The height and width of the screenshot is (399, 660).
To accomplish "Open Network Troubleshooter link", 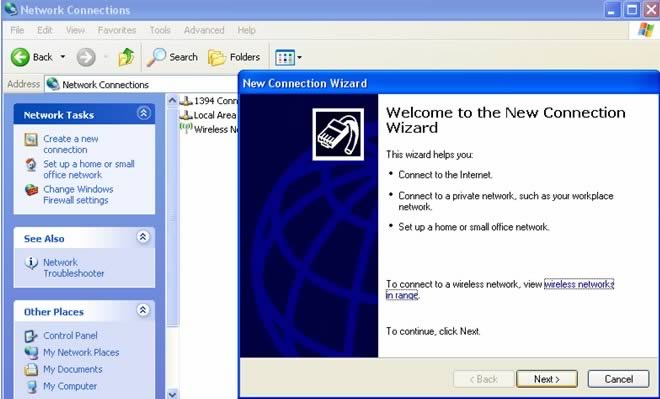I will (73, 268).
